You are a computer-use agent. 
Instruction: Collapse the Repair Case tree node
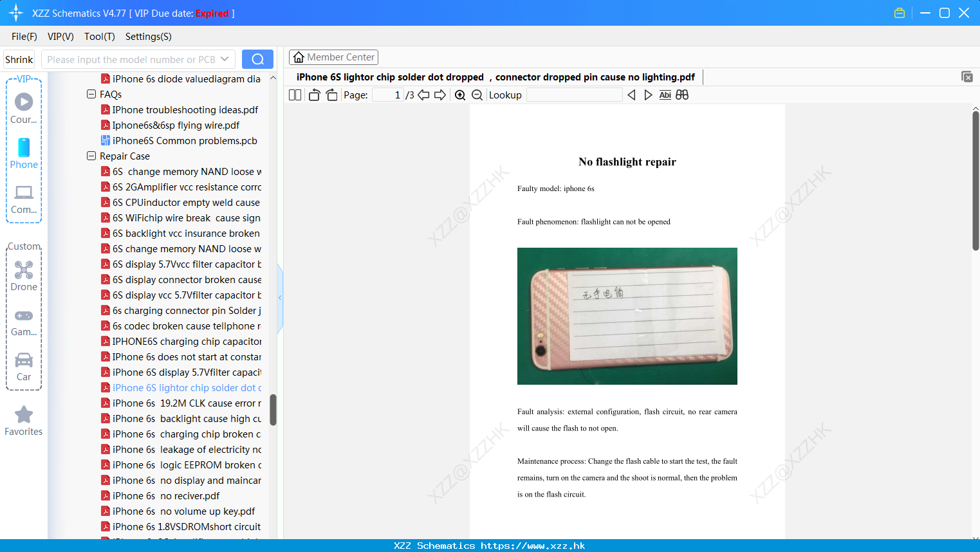91,156
